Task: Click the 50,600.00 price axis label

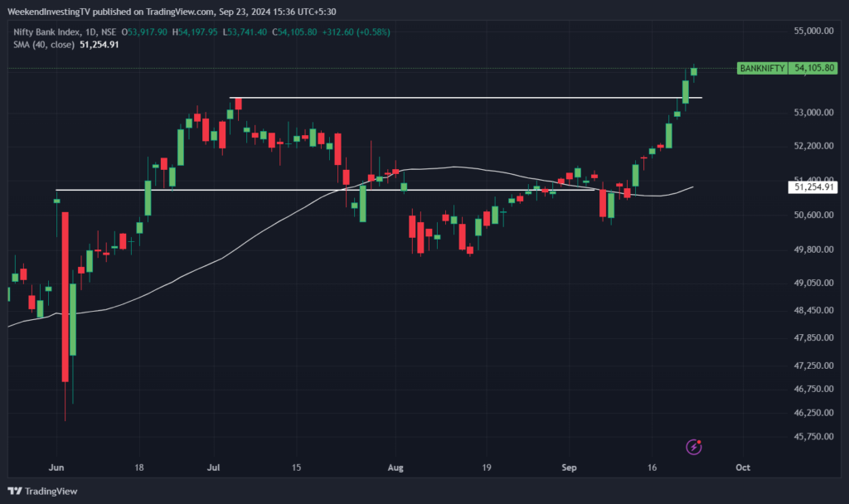Action: pyautogui.click(x=814, y=215)
